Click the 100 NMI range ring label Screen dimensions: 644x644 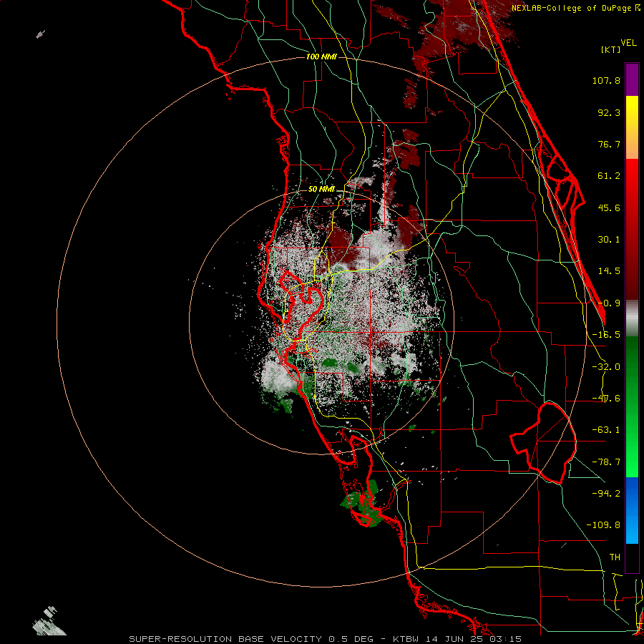coord(321,57)
